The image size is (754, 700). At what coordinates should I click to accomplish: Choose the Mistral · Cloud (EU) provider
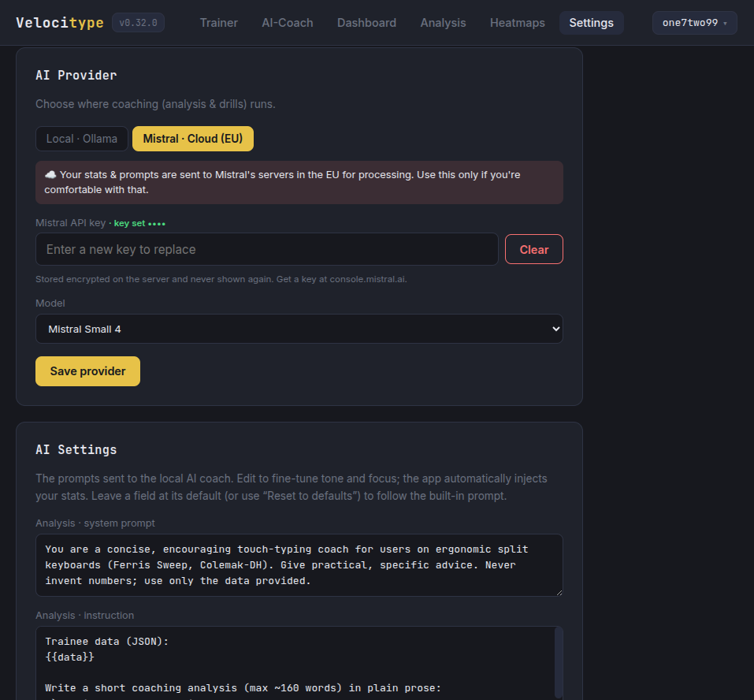tap(193, 139)
